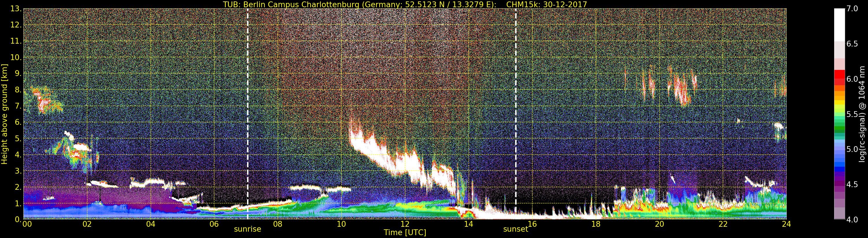Click the plot title naming Berlin Campus Charlottenburg
This screenshot has width=868, height=238.
[x=405, y=4]
